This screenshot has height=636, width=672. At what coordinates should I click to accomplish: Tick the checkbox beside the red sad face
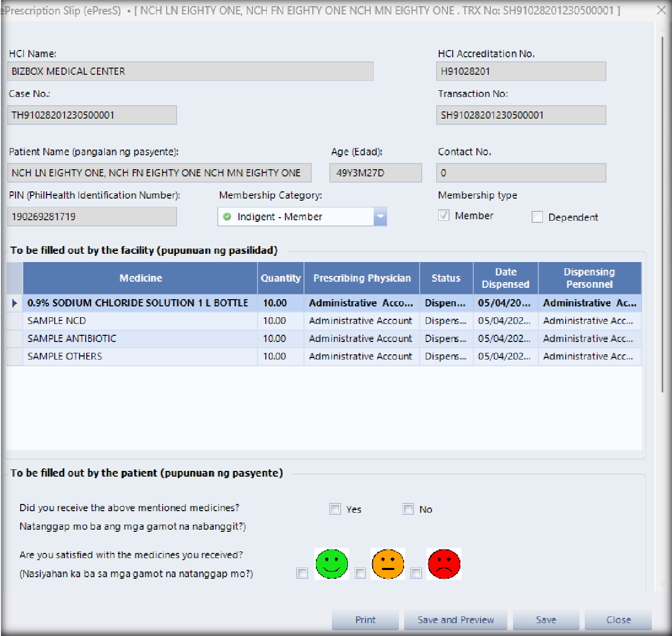point(416,573)
